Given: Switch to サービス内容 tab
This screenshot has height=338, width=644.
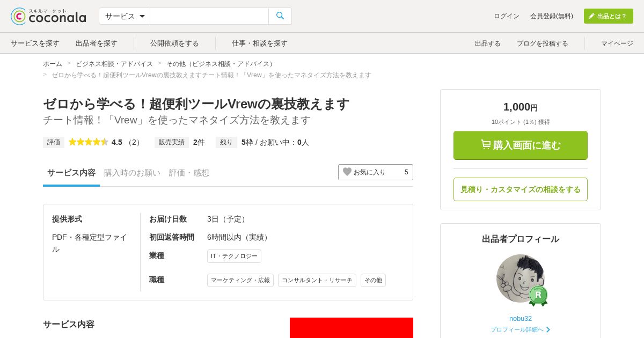Looking at the screenshot, I should coord(71,173).
